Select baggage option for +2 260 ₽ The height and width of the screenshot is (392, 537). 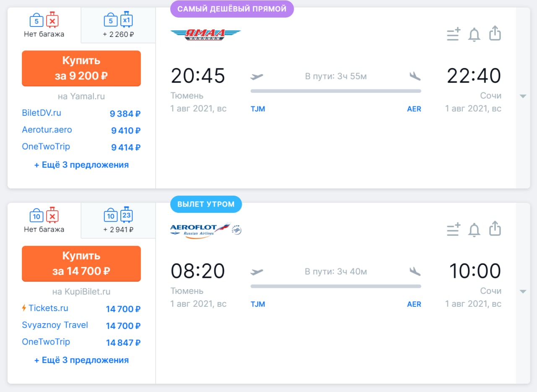click(118, 25)
